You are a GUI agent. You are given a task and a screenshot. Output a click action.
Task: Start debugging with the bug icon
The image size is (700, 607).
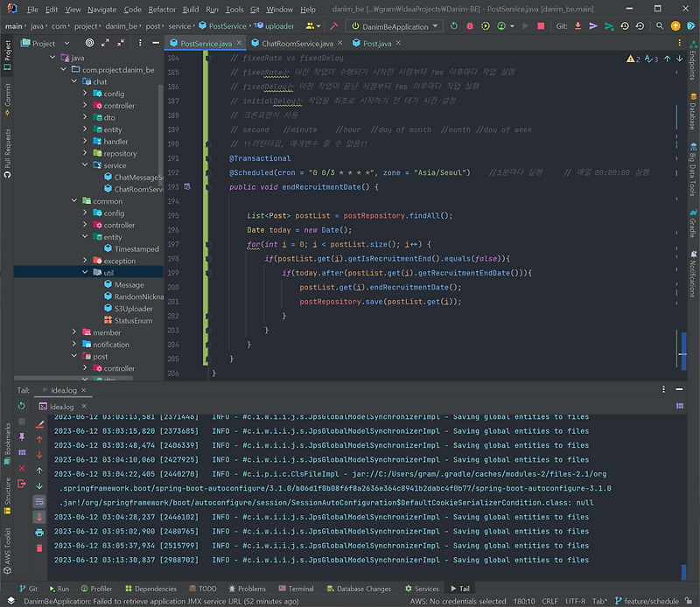click(x=470, y=26)
